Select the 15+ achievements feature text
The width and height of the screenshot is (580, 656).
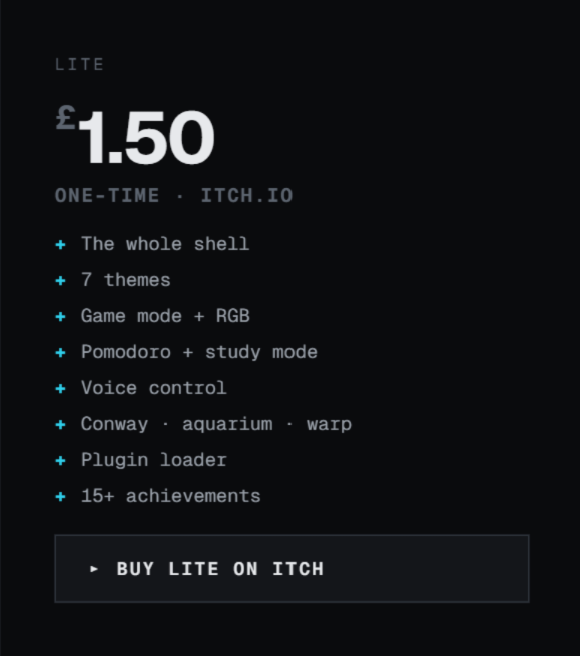(170, 496)
